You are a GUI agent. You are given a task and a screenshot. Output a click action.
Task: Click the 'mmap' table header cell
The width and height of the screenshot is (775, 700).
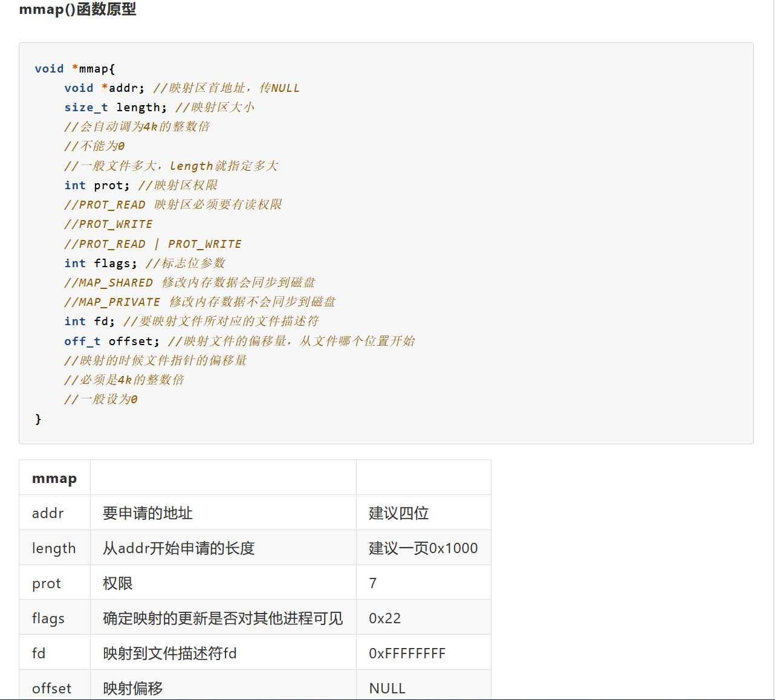54,478
